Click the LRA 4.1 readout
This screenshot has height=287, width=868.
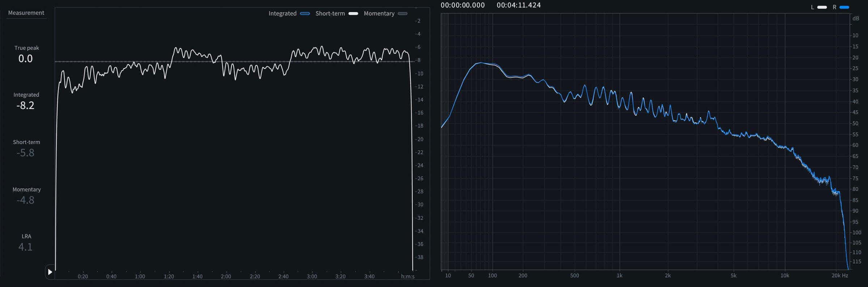(x=25, y=247)
